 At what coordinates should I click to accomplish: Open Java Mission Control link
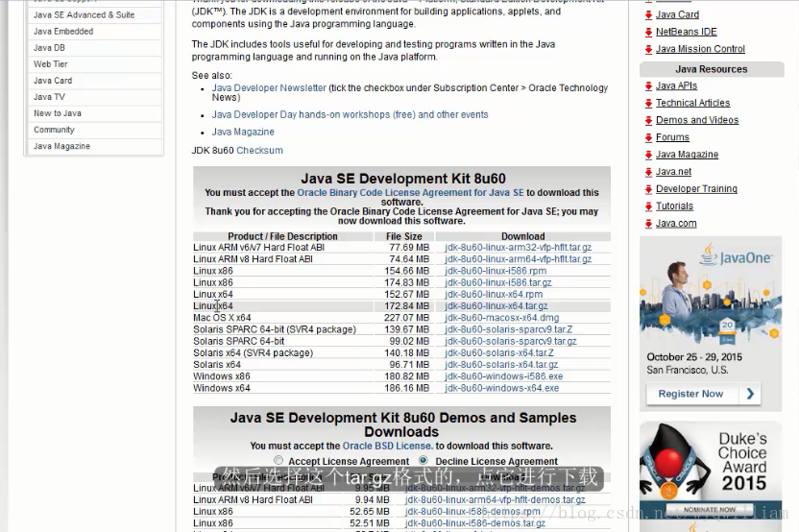click(700, 49)
